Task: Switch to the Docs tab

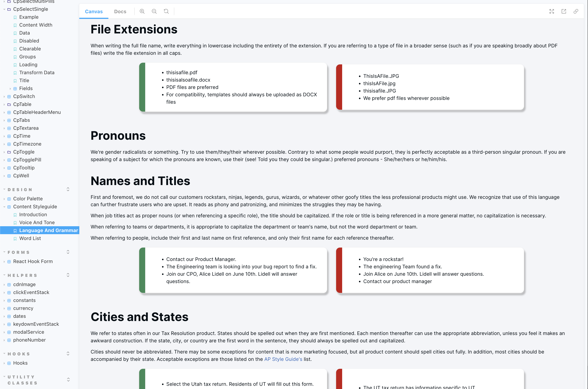Action: pyautogui.click(x=120, y=11)
